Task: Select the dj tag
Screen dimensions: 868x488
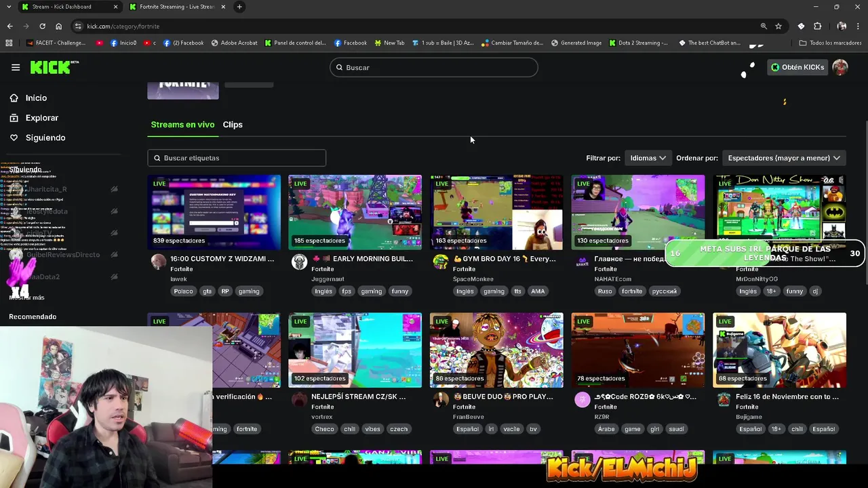Action: pos(815,291)
